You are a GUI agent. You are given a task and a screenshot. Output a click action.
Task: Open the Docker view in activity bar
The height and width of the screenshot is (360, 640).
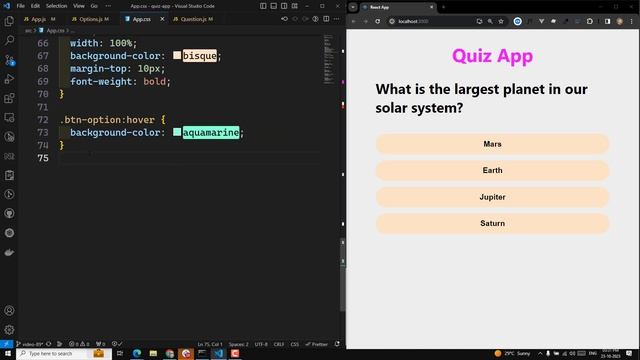pos(9,252)
